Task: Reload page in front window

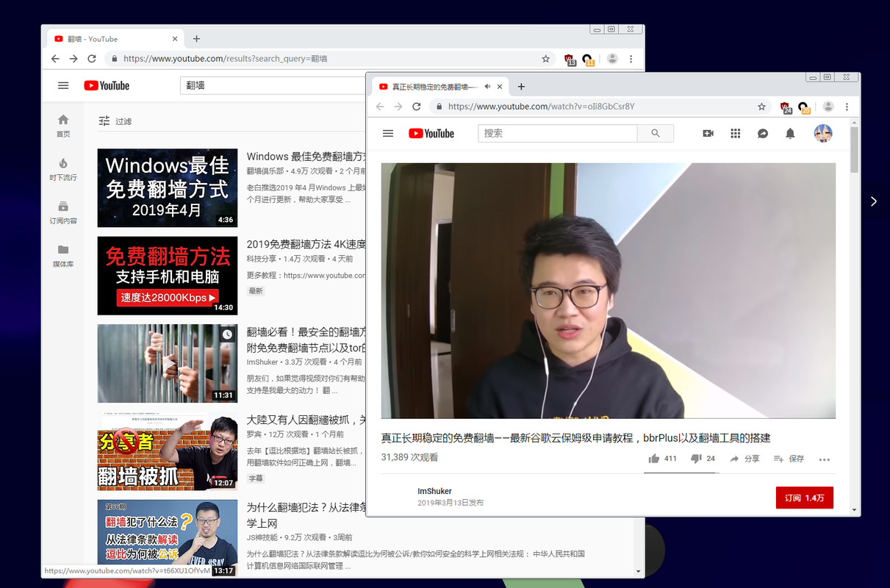Action: pos(416,107)
